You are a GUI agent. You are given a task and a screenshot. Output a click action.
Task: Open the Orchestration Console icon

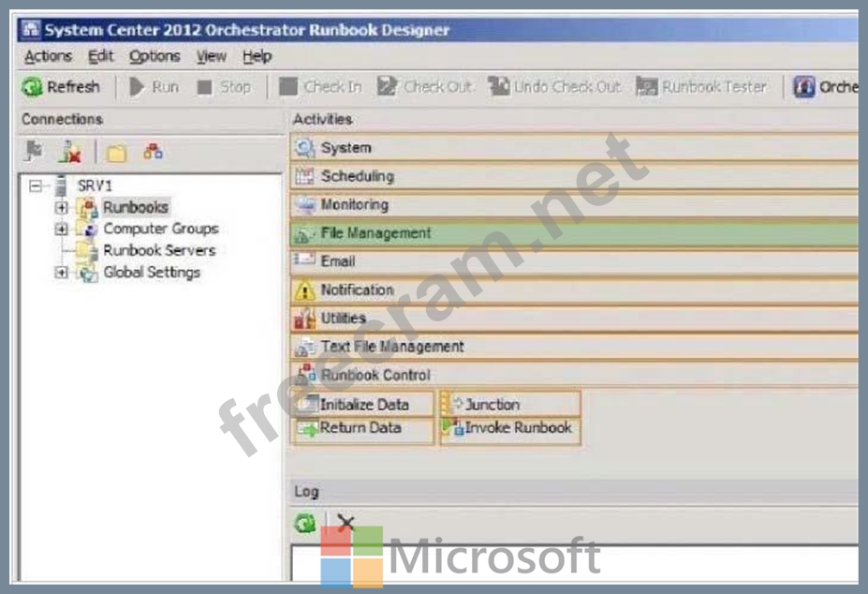[803, 86]
